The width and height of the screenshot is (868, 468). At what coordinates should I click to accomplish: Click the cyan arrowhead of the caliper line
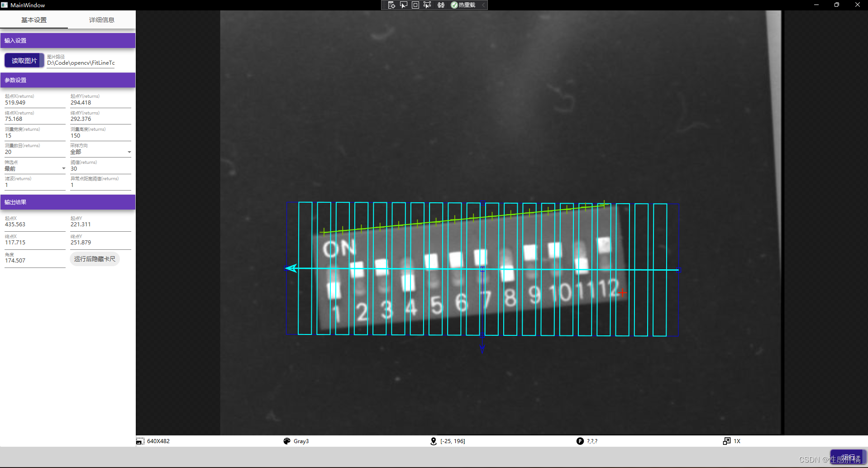[x=291, y=268]
